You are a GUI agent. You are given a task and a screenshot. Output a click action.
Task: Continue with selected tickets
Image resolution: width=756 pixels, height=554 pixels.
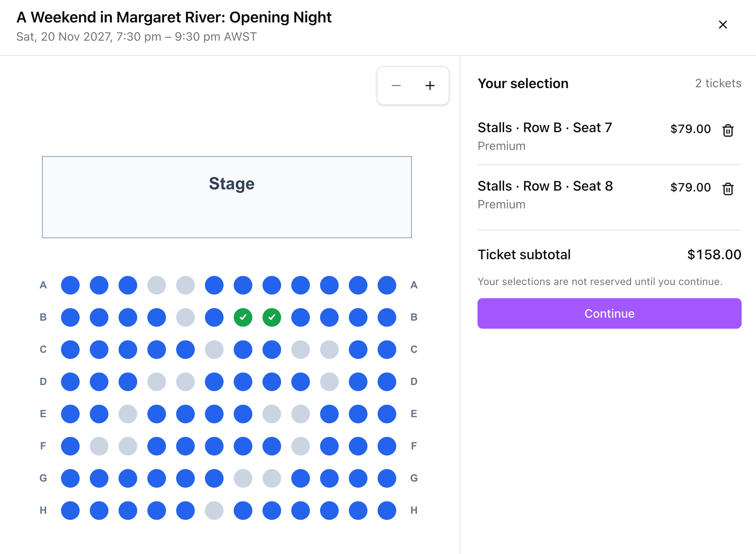pos(609,313)
